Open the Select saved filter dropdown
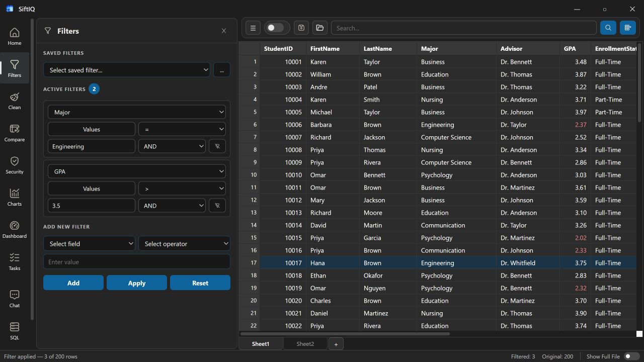 coord(127,70)
